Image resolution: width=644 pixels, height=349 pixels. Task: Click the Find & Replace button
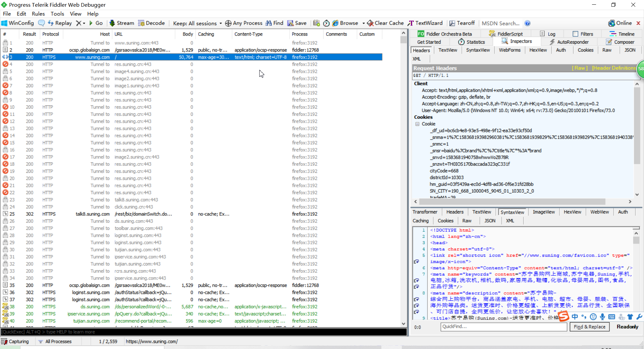coord(589,327)
